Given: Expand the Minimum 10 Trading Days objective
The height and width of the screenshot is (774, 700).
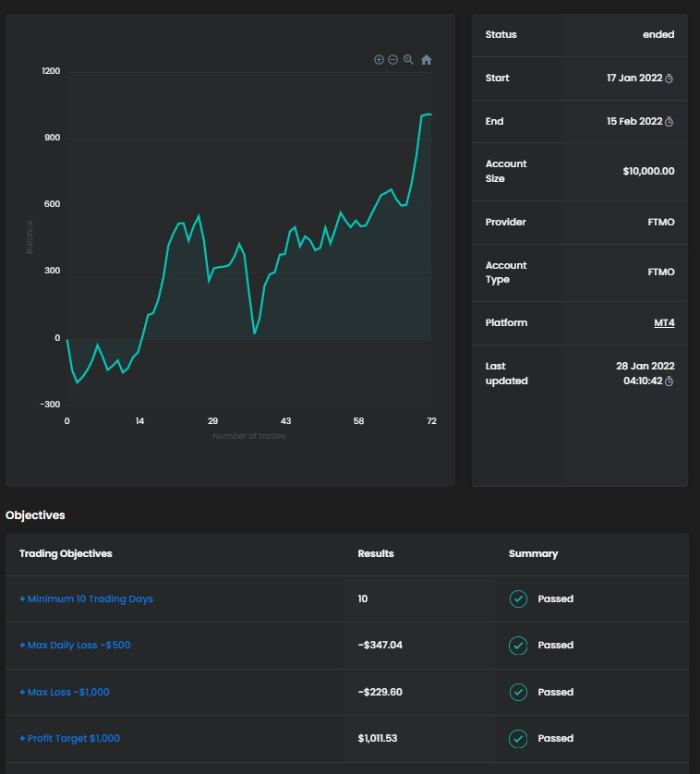Looking at the screenshot, I should (x=87, y=599).
